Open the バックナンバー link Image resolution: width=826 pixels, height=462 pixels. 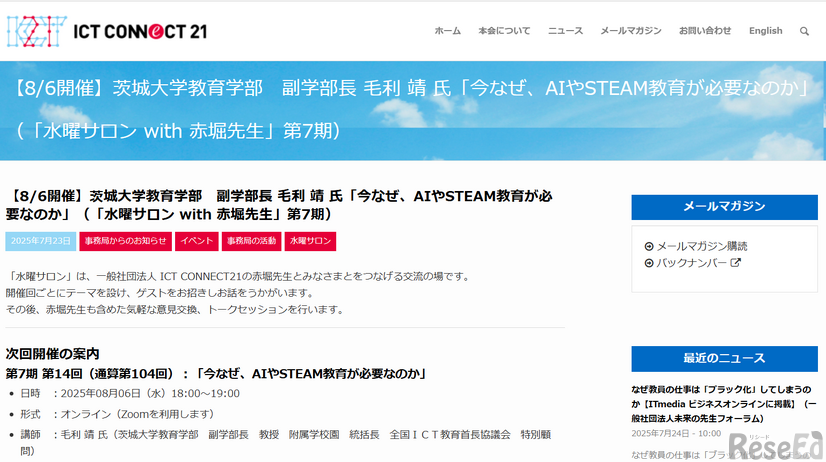click(691, 262)
